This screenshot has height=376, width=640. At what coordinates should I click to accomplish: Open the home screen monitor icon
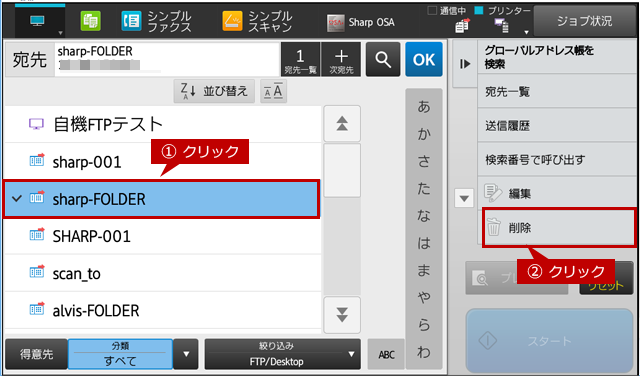click(37, 21)
